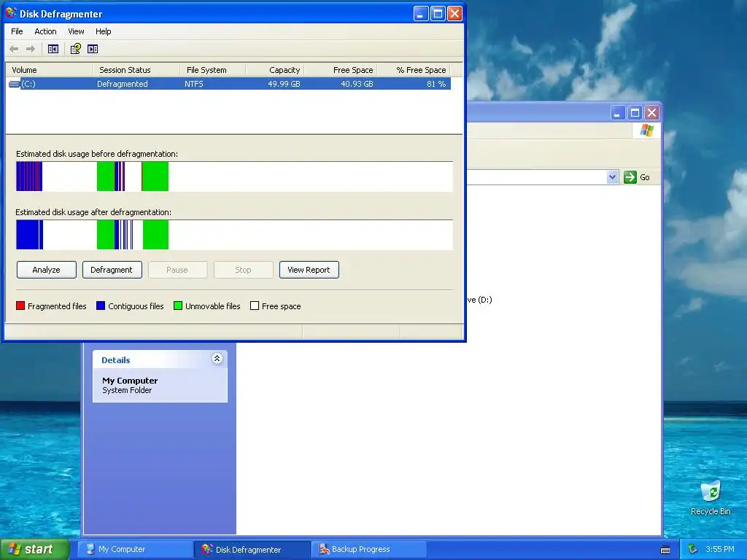
Task: Close the My Computer window
Action: 651,113
